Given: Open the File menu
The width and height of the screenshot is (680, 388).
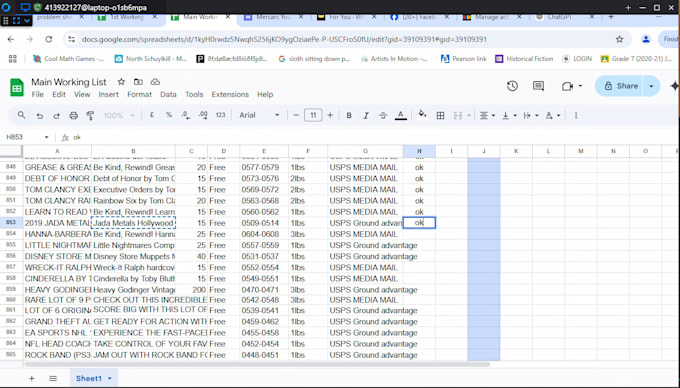Looking at the screenshot, I should (x=37, y=95).
